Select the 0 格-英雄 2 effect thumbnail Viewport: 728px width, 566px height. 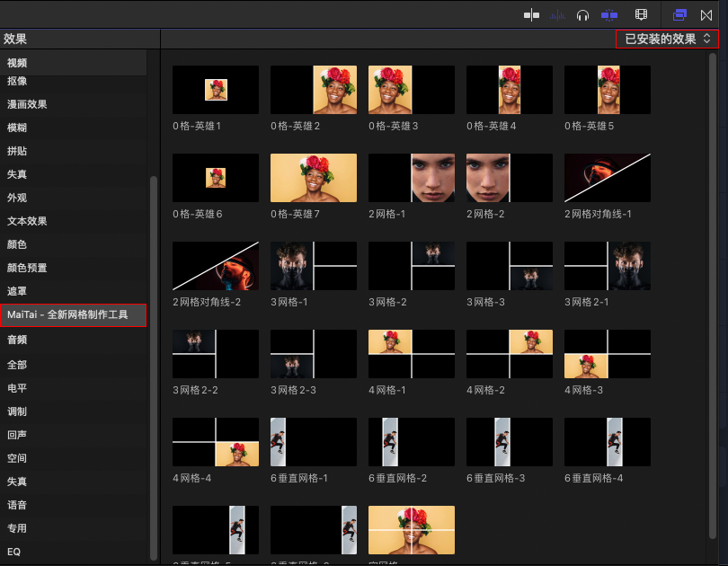tap(314, 90)
